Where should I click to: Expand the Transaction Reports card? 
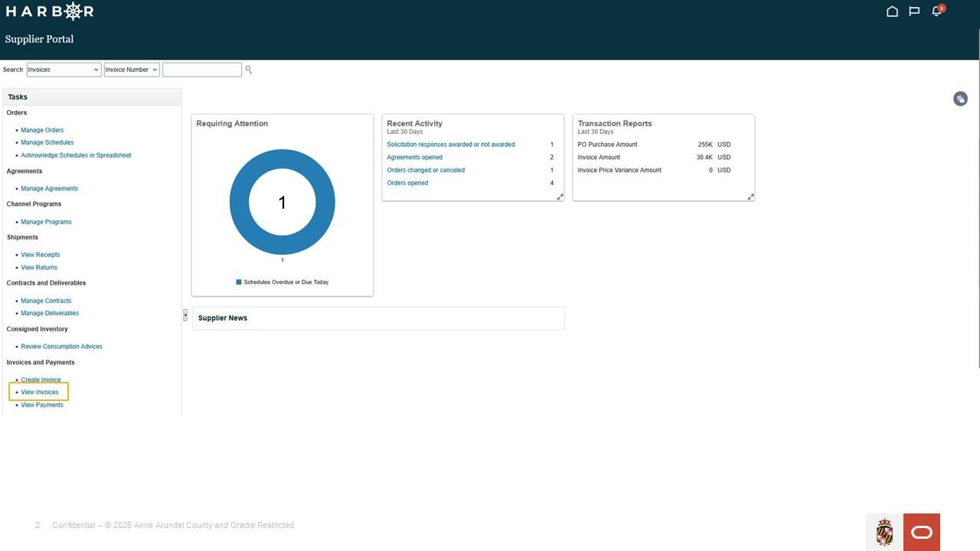pos(750,197)
